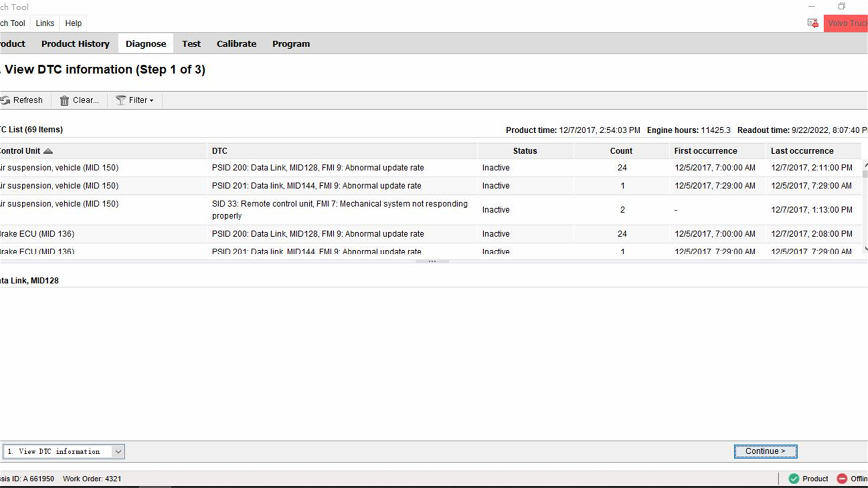Viewport: 868px width, 488px height.
Task: Open the Product History tab
Action: pyautogui.click(x=75, y=44)
